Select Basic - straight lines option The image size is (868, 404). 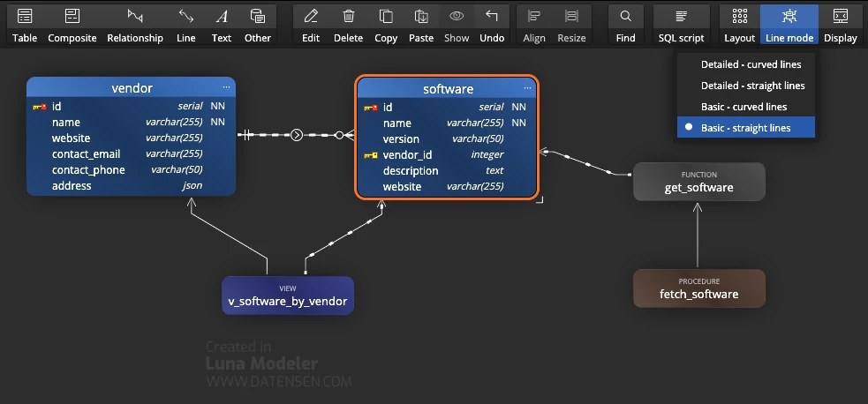pos(745,128)
